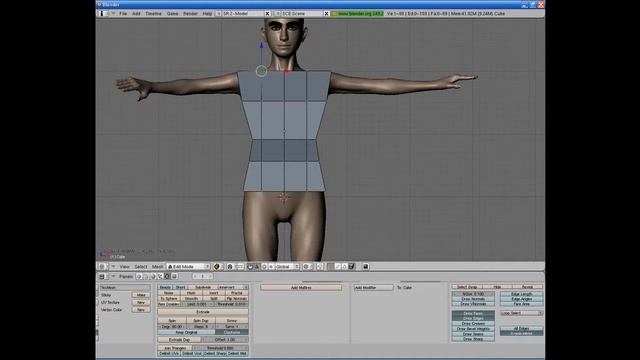Click the TexMesh input field

point(125,288)
